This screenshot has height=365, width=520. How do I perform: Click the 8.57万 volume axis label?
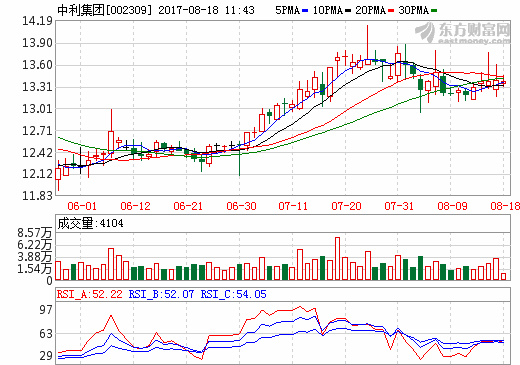[x=35, y=233]
